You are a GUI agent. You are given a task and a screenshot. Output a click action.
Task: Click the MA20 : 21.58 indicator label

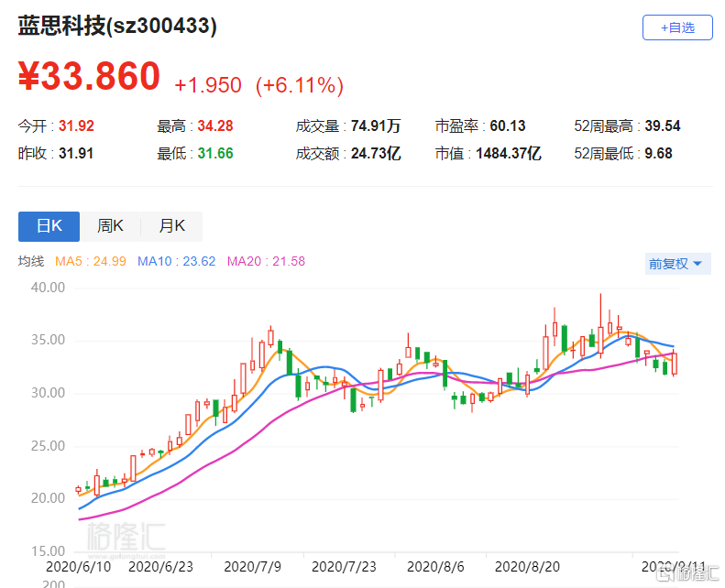(x=266, y=261)
